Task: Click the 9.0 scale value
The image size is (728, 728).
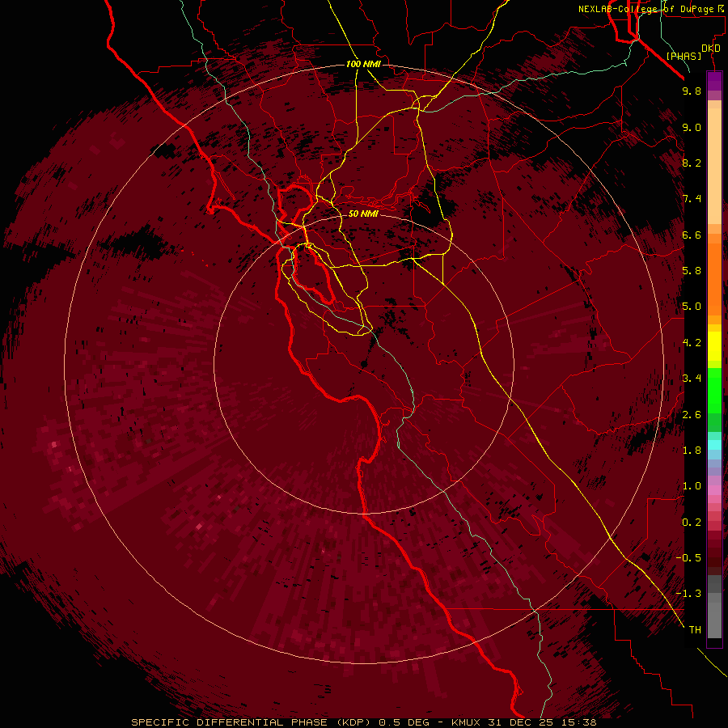Action: [692, 127]
